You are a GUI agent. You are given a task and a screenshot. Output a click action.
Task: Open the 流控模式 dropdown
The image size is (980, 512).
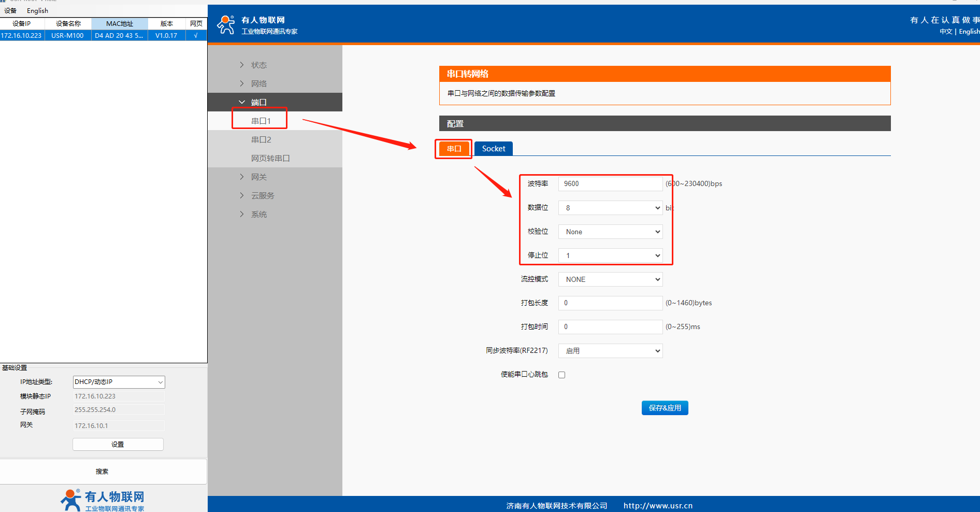click(610, 279)
